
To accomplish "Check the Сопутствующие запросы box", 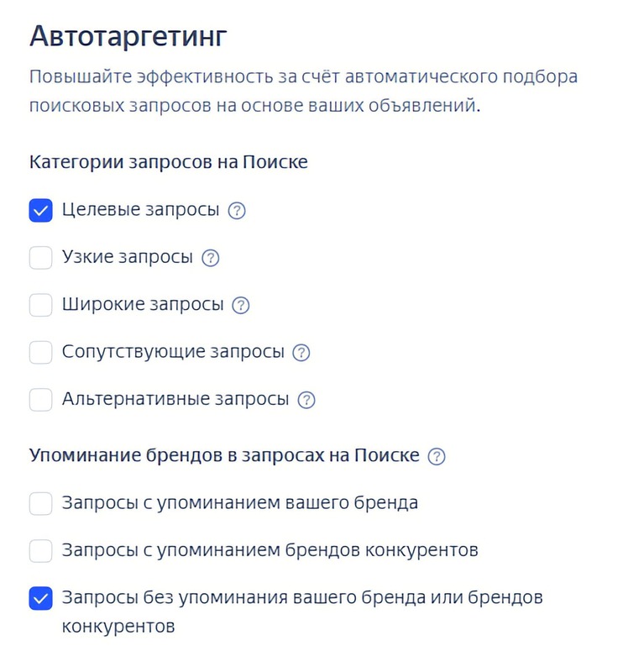I will point(41,353).
